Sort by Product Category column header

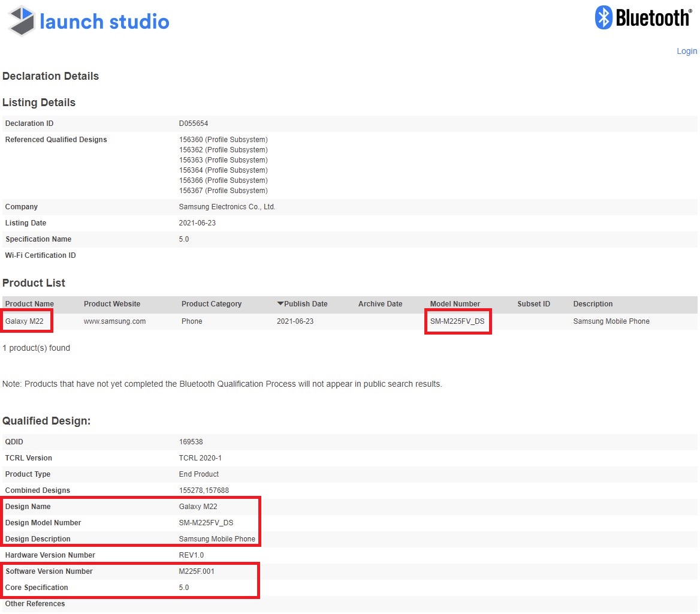(212, 304)
